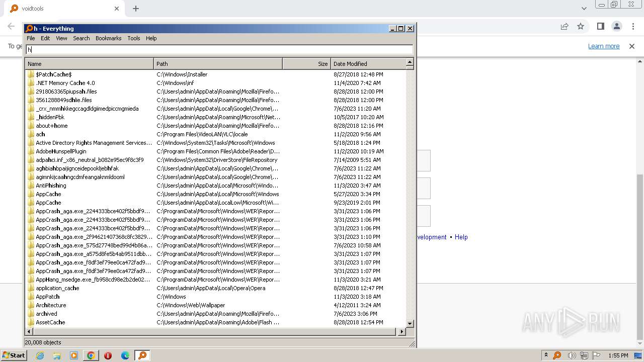Click path C:\Program Files\VideoLAN\VLC\locale
644x362 pixels.
[x=202, y=134]
